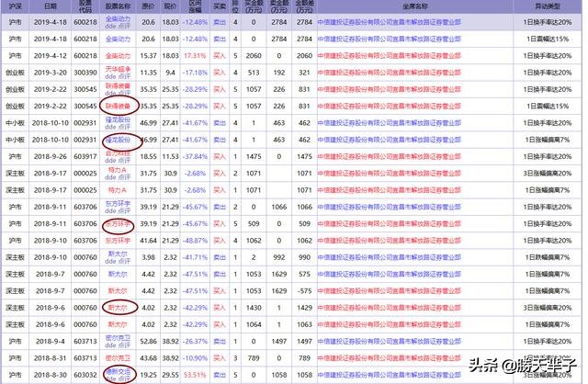
Task: Click 1日跌幅偏离7% anomaly type cell
Action: [548, 257]
